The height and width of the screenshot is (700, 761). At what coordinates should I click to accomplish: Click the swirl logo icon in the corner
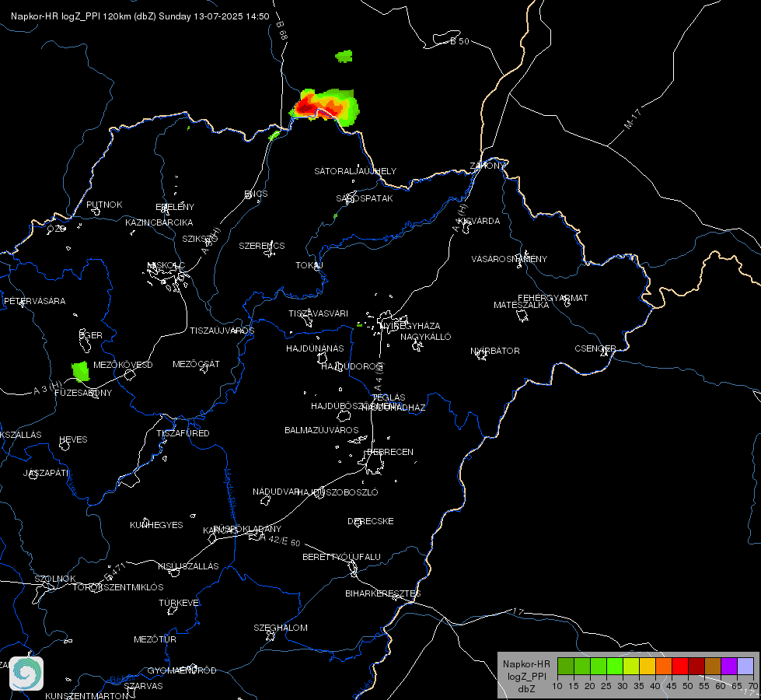(x=26, y=674)
